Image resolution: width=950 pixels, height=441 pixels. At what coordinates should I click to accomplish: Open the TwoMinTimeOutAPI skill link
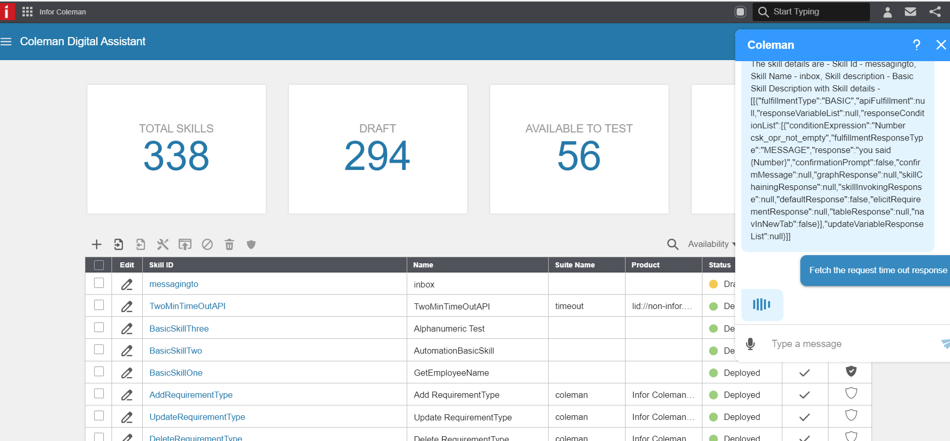pos(187,306)
